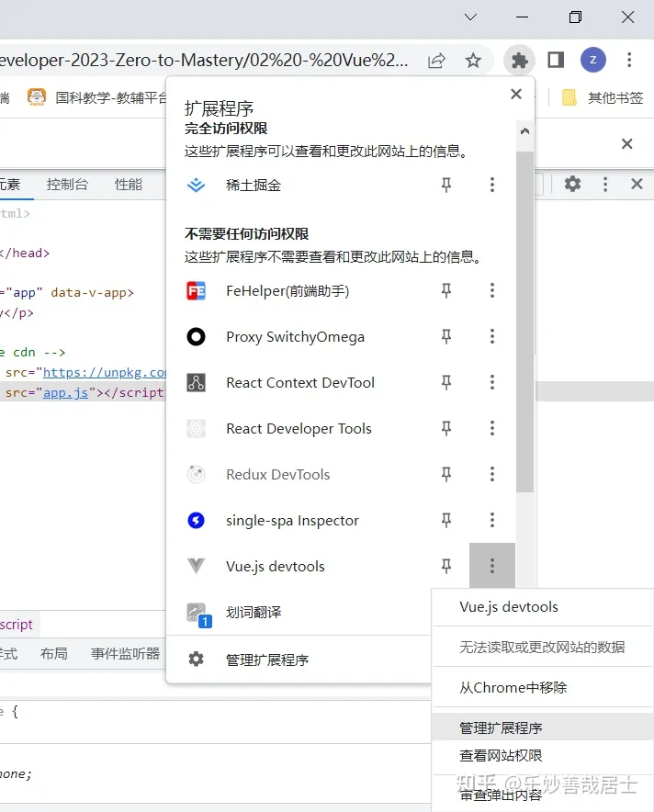Open the 事件监听器 sub-tab
The height and width of the screenshot is (812, 654).
pos(125,653)
